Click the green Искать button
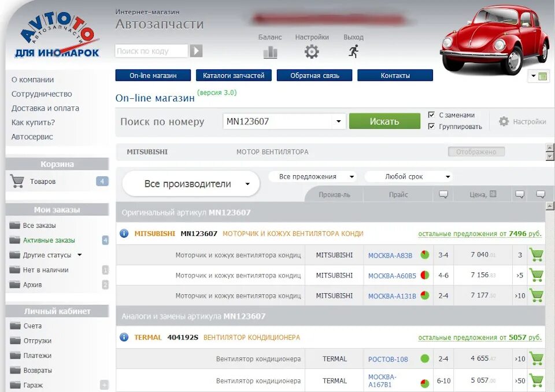This screenshot has width=555, height=392. tap(385, 121)
